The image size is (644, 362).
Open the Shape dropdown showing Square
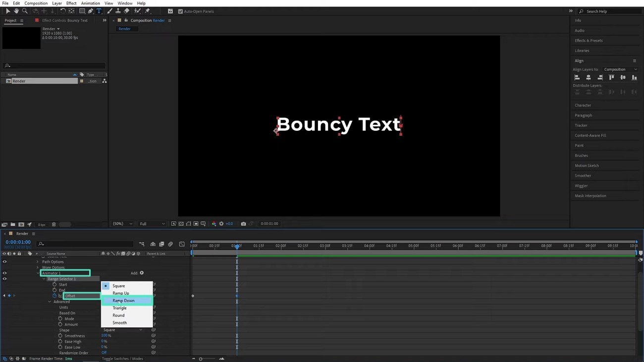(x=122, y=330)
